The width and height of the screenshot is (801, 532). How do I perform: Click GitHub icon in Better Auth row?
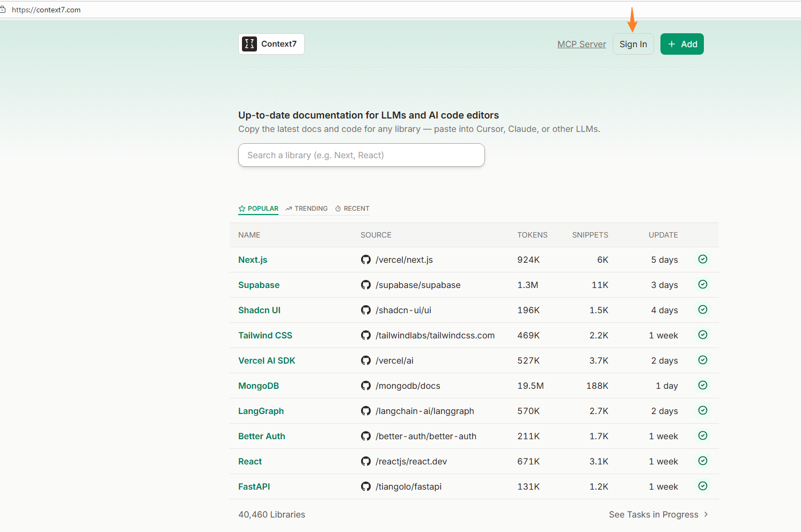tap(366, 436)
